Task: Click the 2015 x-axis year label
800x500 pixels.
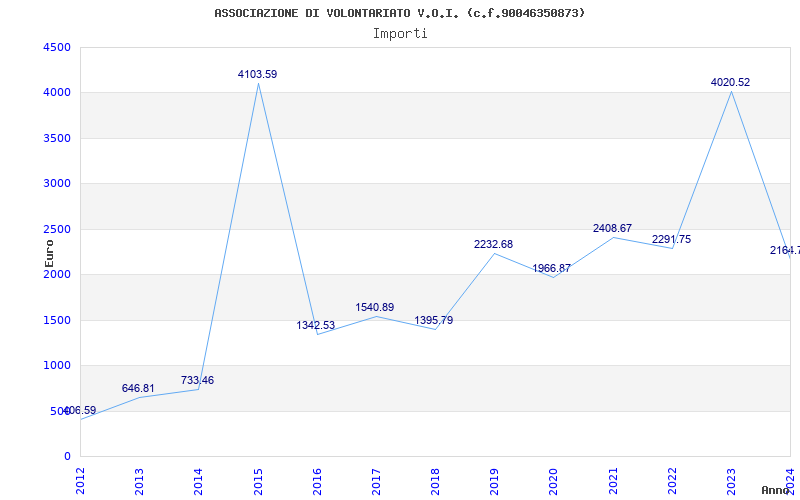Action: point(258,482)
